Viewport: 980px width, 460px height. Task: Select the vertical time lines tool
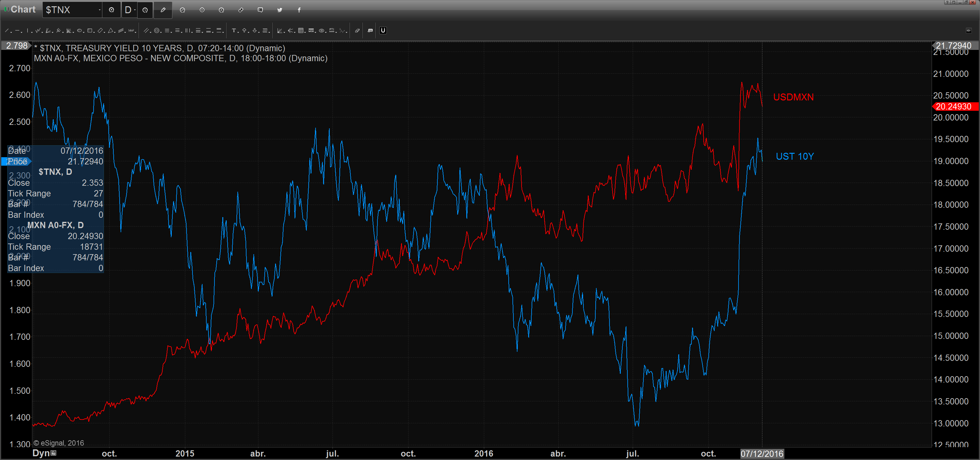(188, 30)
